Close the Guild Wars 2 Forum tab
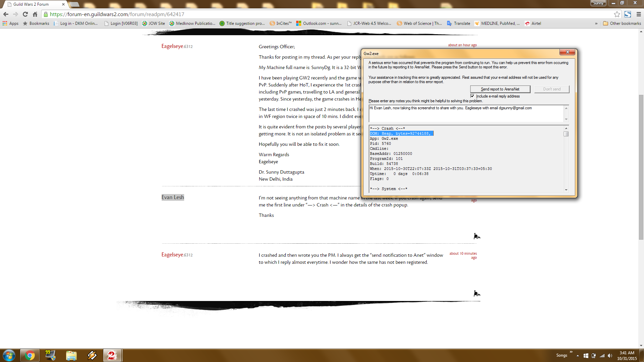Image resolution: width=644 pixels, height=362 pixels. tap(63, 4)
